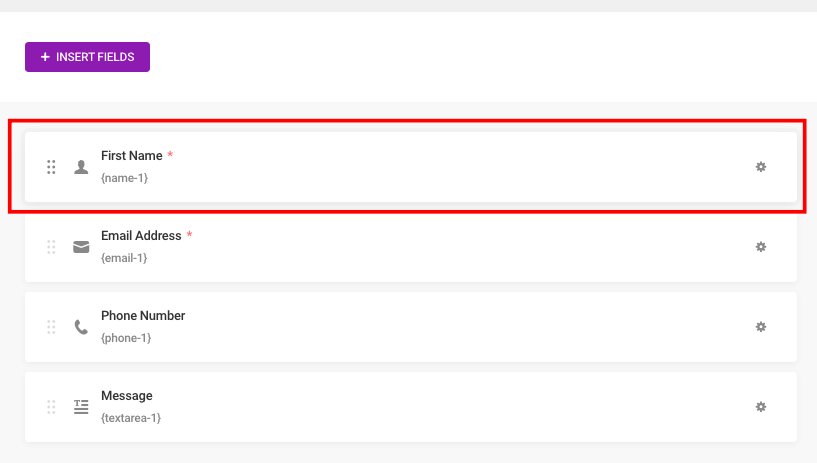Click the person icon beside First Name
Screen dimensions: 817x463
(x=81, y=167)
